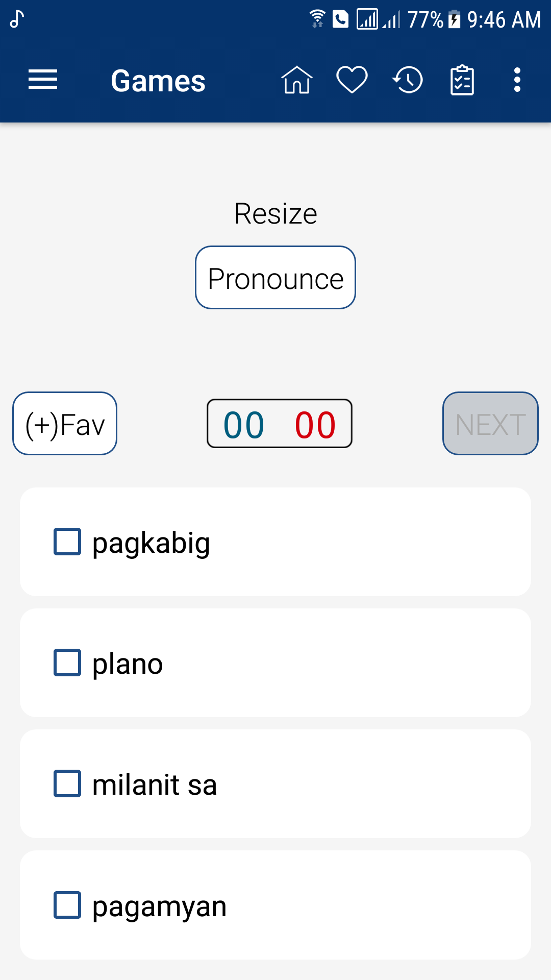The height and width of the screenshot is (980, 551).
Task: Open the quiz checklist clipboard icon
Action: click(462, 80)
